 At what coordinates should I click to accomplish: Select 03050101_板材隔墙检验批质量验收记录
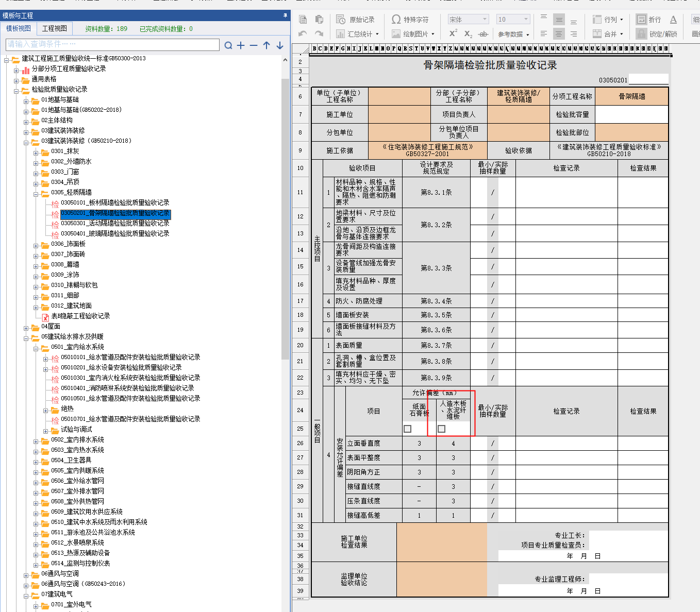115,203
